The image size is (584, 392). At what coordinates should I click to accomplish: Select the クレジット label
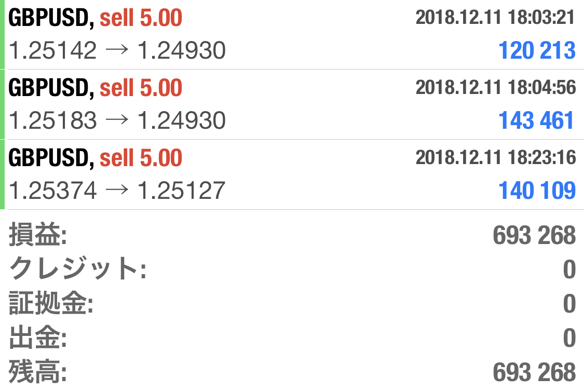77,270
